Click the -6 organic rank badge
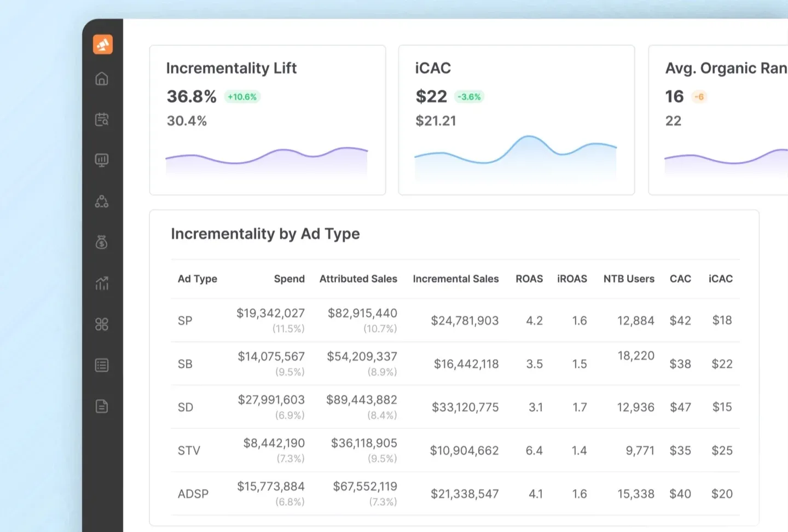This screenshot has height=532, width=788. point(699,97)
